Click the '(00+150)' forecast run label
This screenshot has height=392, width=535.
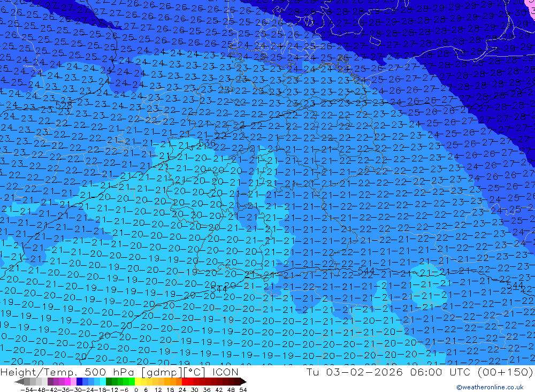point(506,372)
